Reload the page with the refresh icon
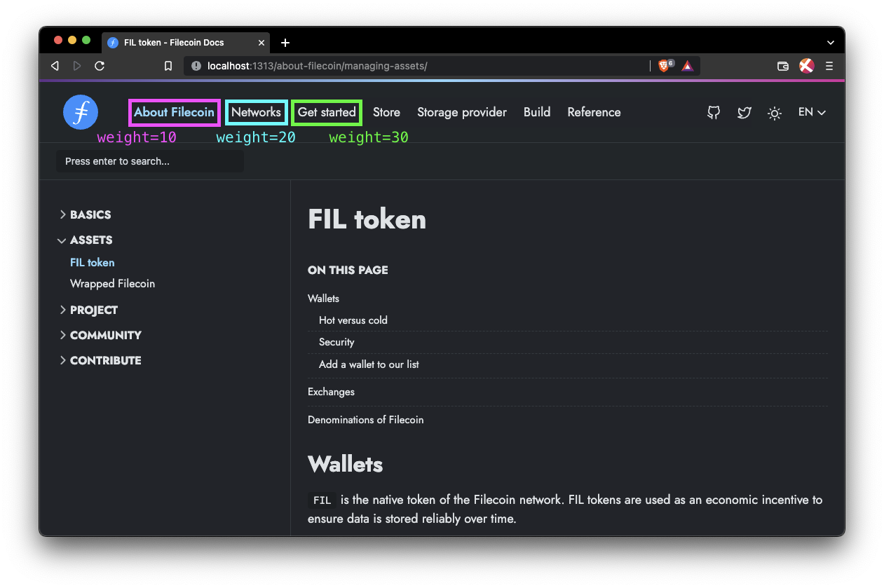The width and height of the screenshot is (884, 588). 100,66
